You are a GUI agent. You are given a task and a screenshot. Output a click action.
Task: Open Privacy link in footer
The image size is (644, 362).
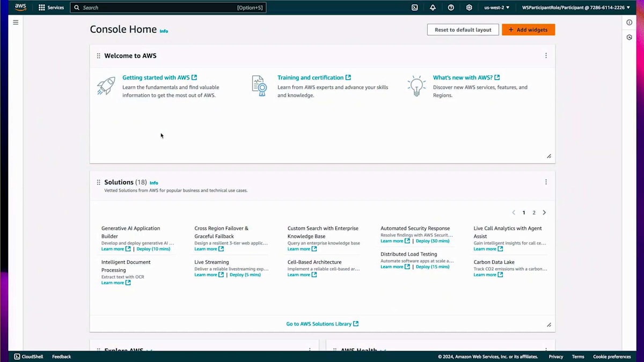tap(556, 357)
